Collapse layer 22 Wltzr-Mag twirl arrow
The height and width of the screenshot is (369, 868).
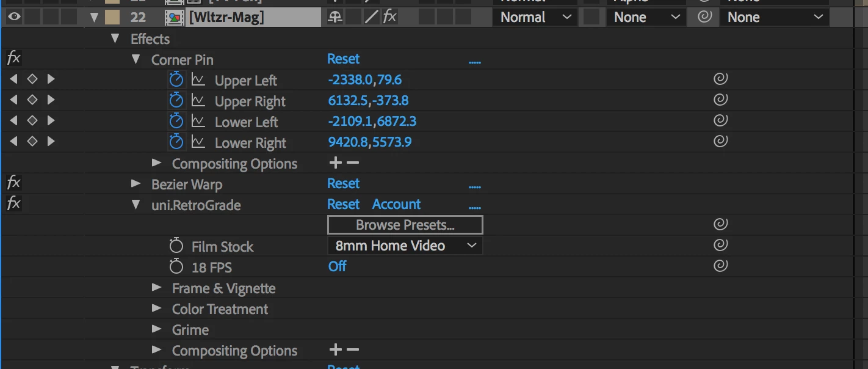(94, 18)
